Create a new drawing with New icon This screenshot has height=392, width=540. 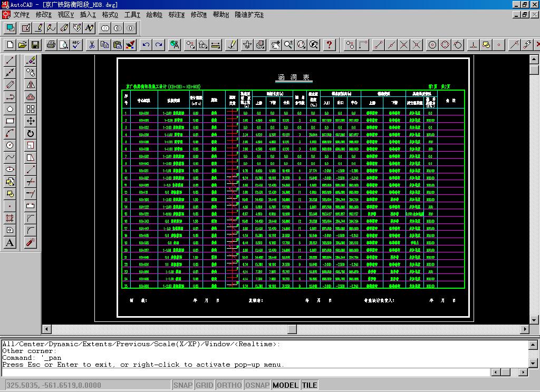pos(10,45)
